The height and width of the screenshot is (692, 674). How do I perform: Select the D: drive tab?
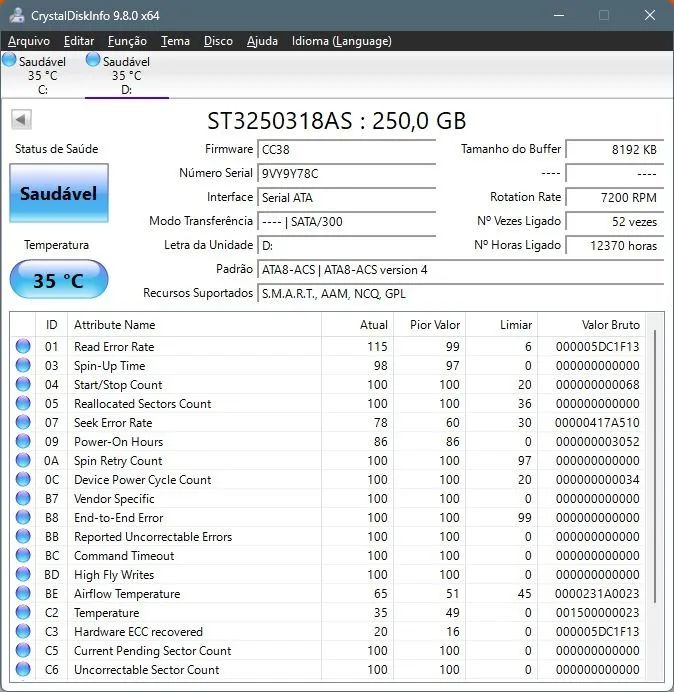(x=127, y=75)
